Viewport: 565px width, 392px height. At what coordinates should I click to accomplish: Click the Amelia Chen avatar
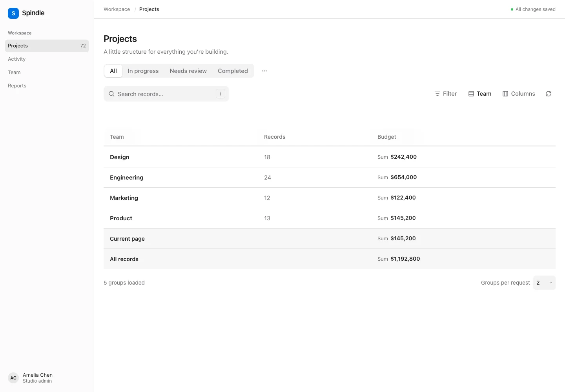click(13, 378)
